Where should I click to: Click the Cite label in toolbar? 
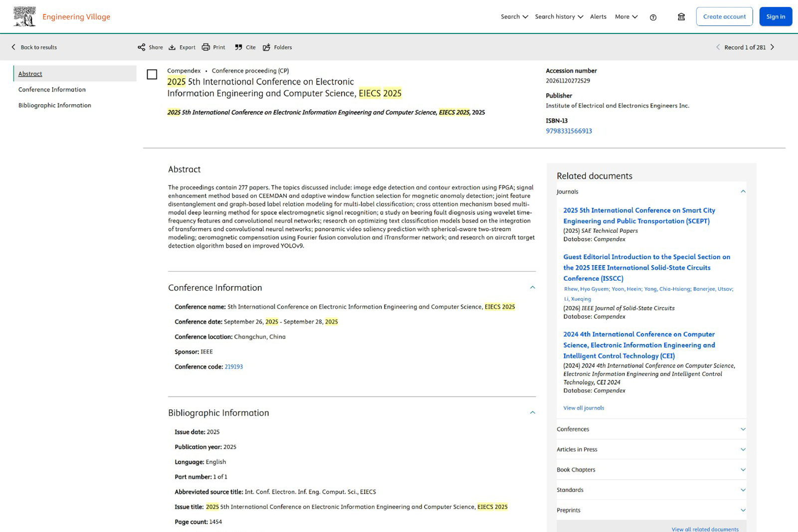coord(250,47)
